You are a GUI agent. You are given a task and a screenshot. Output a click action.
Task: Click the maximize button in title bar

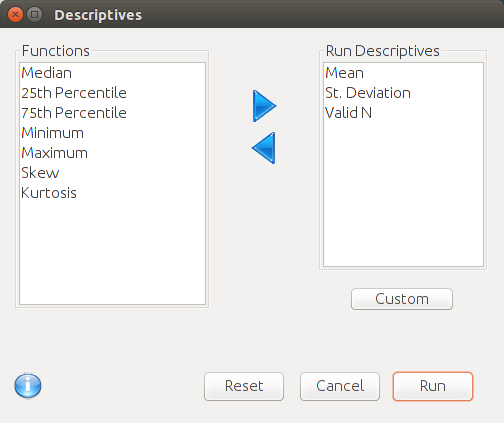pos(34,15)
